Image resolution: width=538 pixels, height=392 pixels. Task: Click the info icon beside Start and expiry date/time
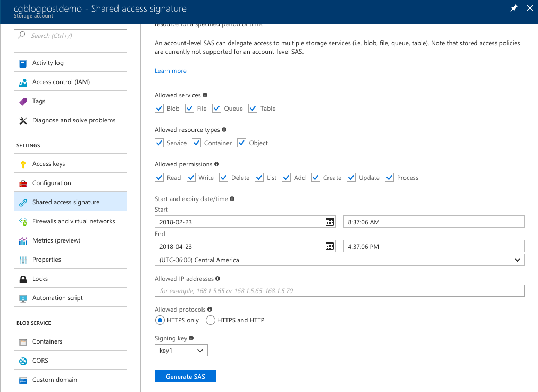[232, 199]
